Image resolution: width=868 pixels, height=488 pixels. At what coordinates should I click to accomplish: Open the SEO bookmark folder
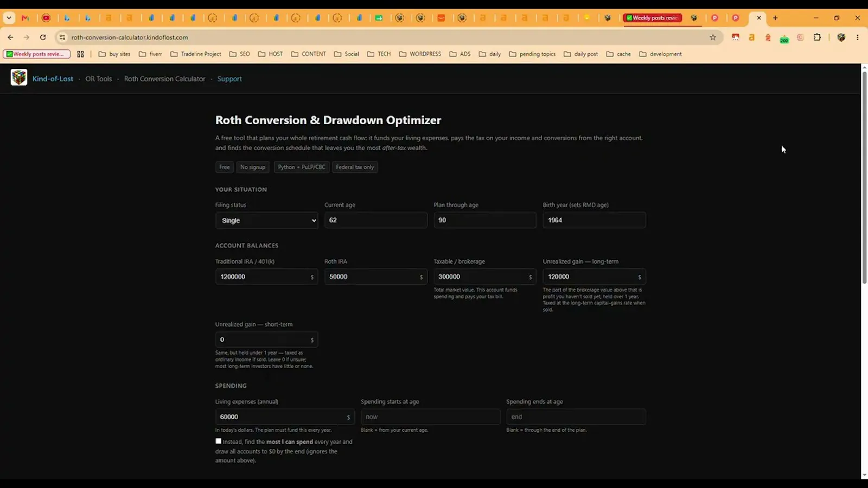[x=239, y=54]
